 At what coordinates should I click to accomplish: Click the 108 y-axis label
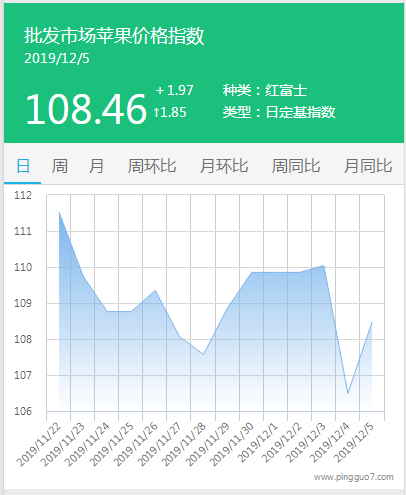(23, 339)
